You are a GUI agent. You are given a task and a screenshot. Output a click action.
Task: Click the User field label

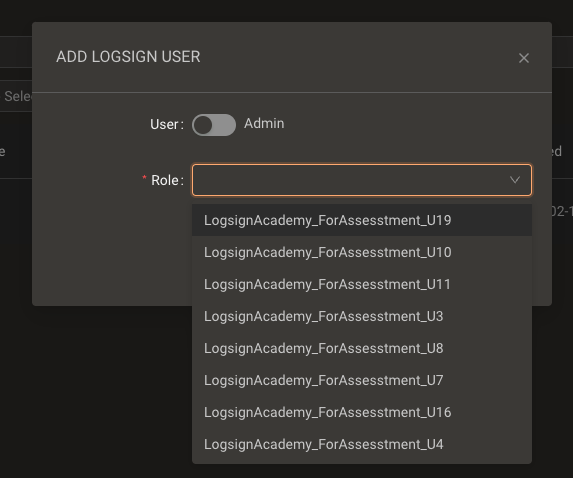[x=167, y=124]
